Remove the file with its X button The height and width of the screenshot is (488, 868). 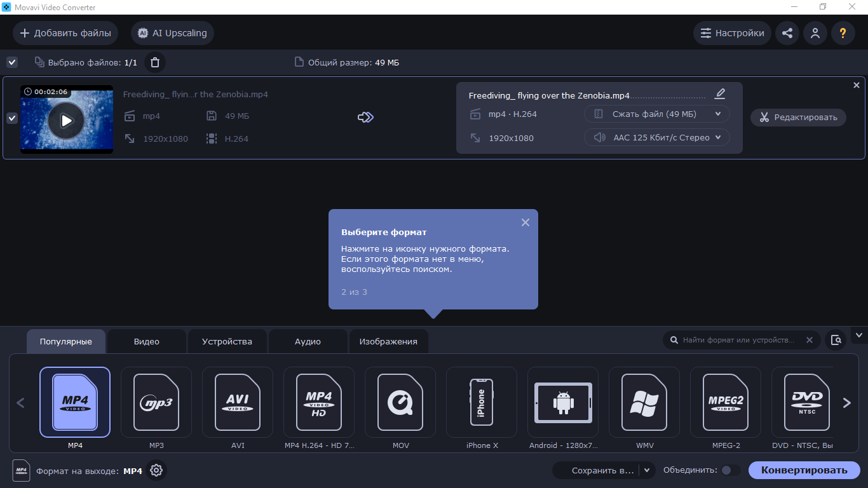pyautogui.click(x=856, y=85)
